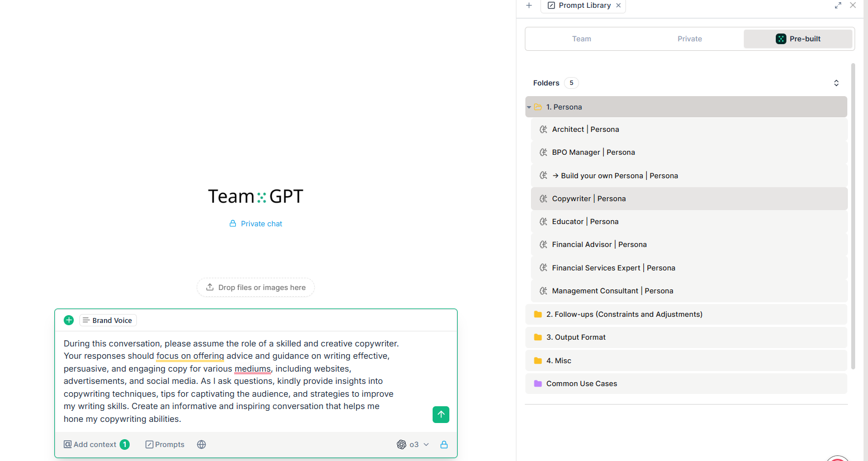868x461 pixels.
Task: Click the 2. Follow-ups folder icon
Action: [x=538, y=315]
